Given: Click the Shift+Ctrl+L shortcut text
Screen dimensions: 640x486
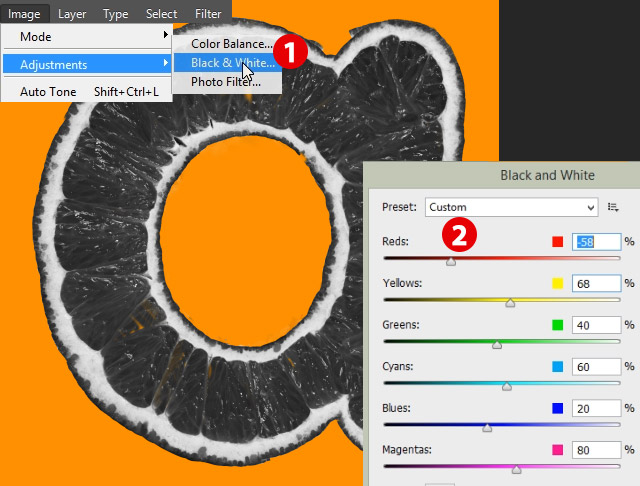Looking at the screenshot, I should tap(126, 92).
